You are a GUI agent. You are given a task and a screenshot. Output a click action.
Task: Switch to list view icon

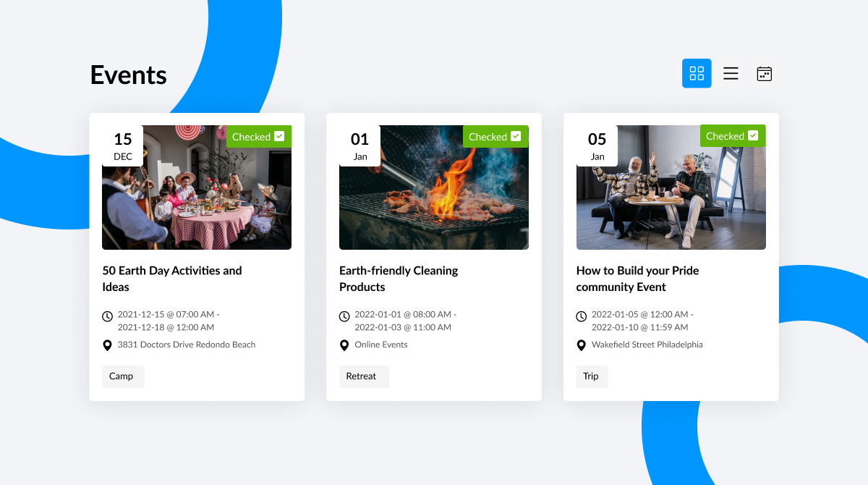click(x=731, y=73)
